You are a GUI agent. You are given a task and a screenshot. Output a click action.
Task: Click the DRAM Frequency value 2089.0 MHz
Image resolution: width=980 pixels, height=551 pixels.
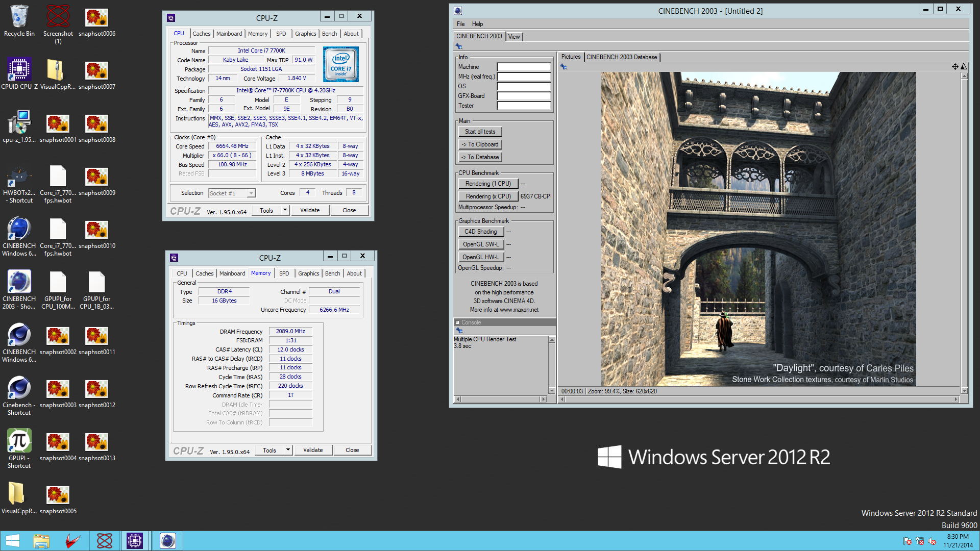pos(290,331)
